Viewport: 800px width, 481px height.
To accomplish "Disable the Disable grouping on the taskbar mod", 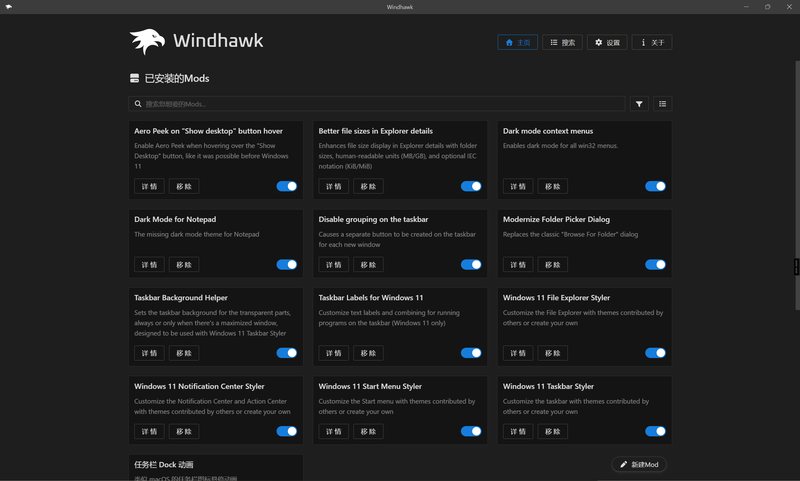I will pos(471,264).
